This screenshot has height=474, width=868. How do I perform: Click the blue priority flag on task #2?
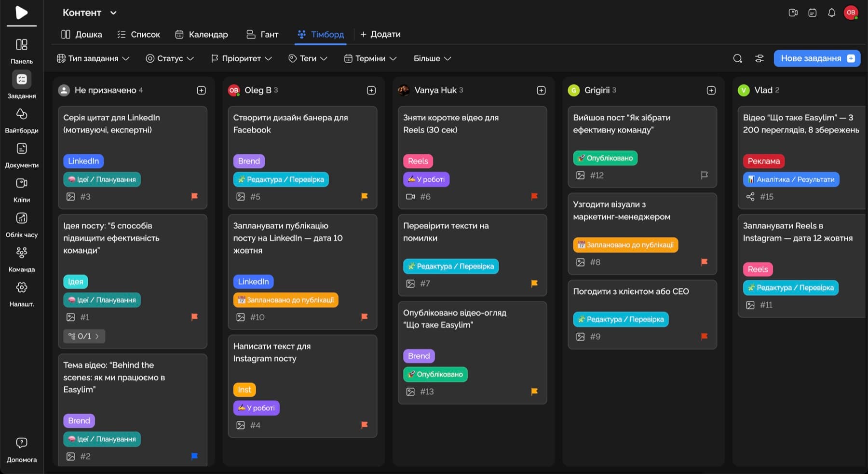(194, 456)
